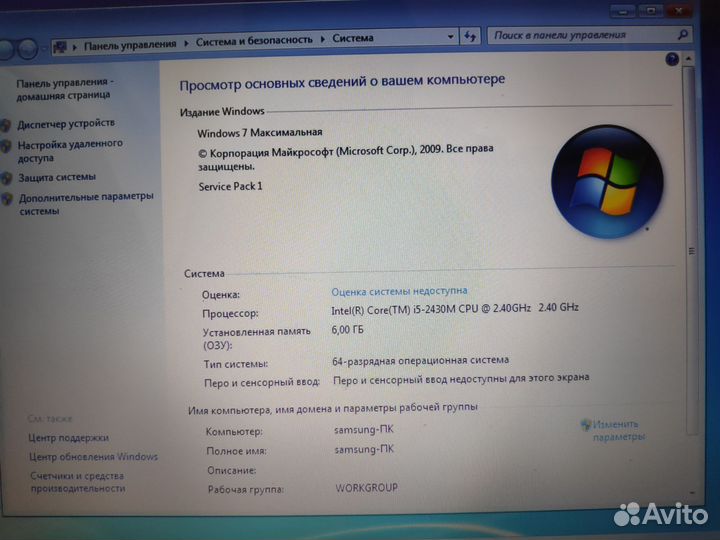Open the address bar history dropdown
The image size is (720, 540).
450,37
